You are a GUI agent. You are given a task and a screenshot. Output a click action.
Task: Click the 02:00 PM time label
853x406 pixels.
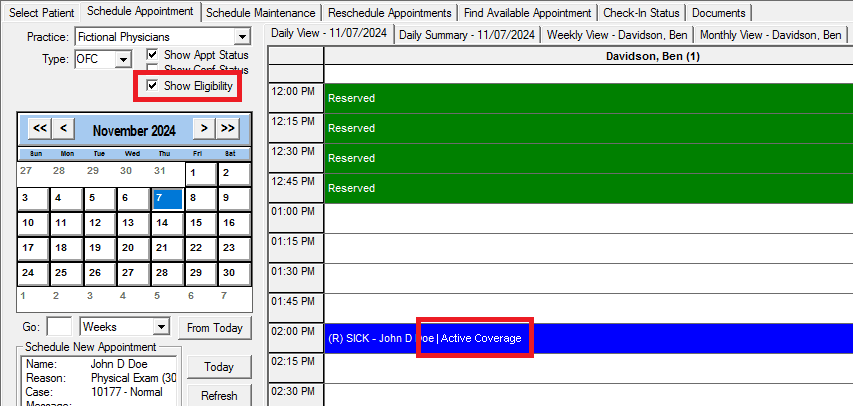(296, 338)
